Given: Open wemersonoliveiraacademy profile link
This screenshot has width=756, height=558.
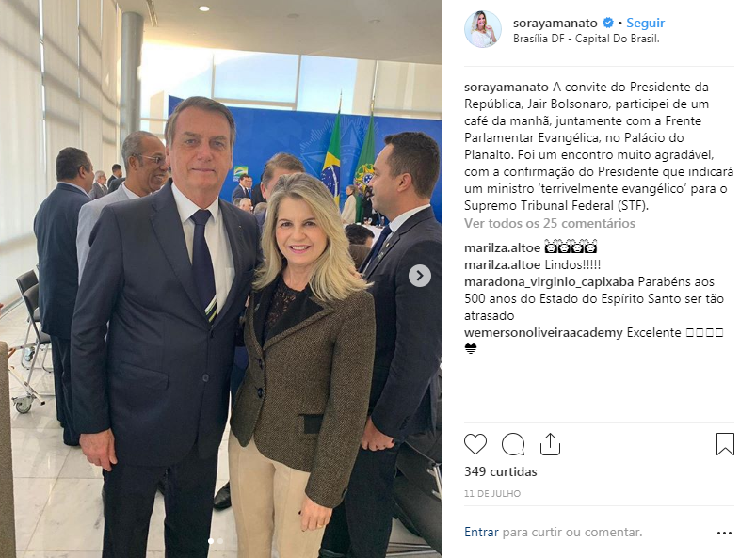Looking at the screenshot, I should coord(543,332).
